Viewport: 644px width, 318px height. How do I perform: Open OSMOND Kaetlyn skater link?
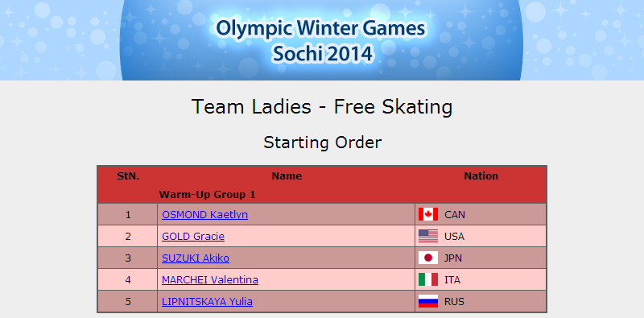click(204, 214)
